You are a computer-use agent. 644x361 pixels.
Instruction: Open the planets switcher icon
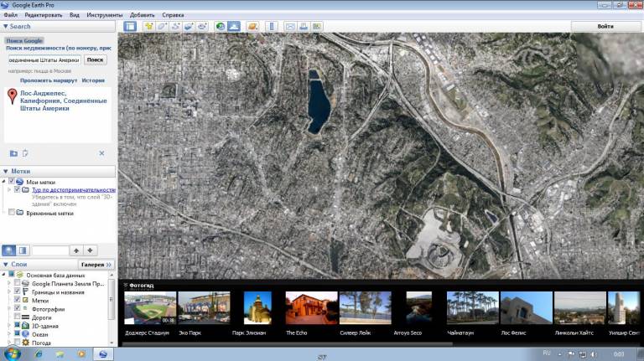pyautogui.click(x=252, y=26)
